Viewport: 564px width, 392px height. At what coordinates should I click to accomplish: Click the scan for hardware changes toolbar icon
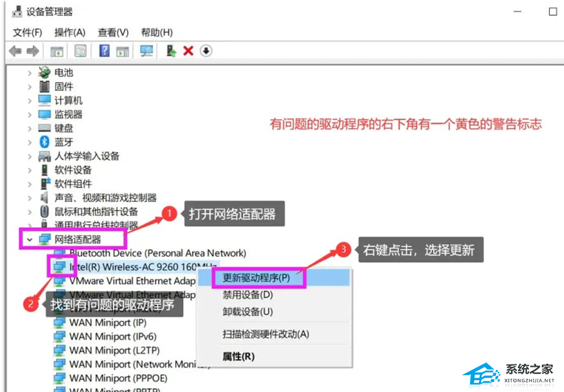tap(145, 51)
